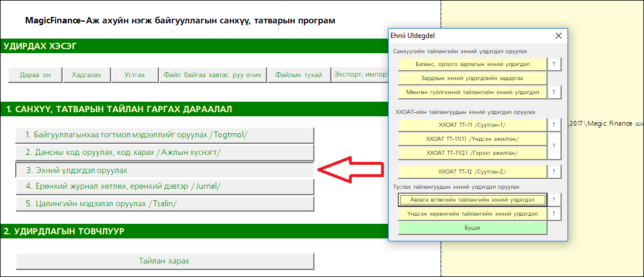
Task: Click tall '?' beside ХХОАТ ТТ-11(1) and ТТ-11(2)
Action: (x=553, y=146)
